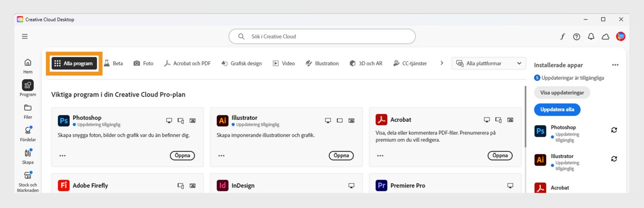Click the fonts icon in header
Image resolution: width=644 pixels, height=208 pixels.
coord(562,37)
